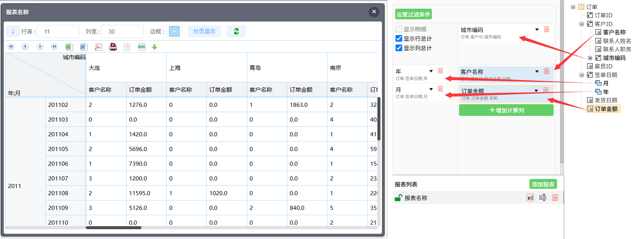
Task: Select 联系人姓名 in the field tree
Action: [x=617, y=41]
